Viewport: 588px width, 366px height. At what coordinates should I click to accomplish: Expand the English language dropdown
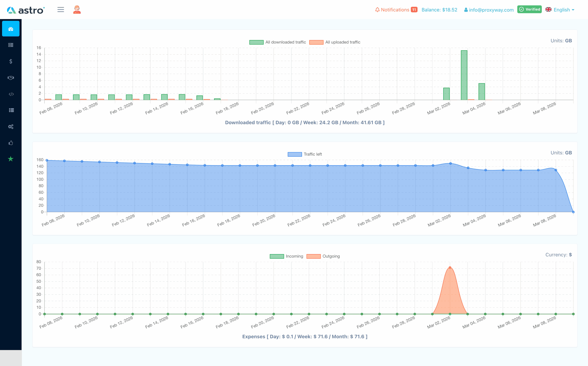[x=560, y=10]
